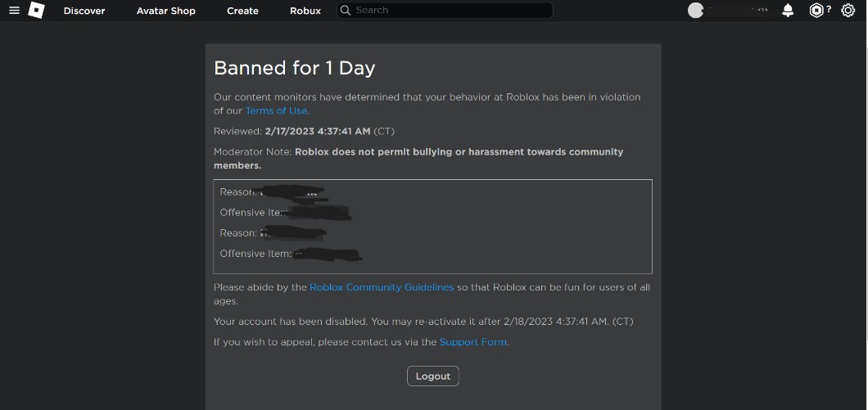The width and height of the screenshot is (868, 410).
Task: Click the magnifier icon in search bar
Action: (x=346, y=11)
